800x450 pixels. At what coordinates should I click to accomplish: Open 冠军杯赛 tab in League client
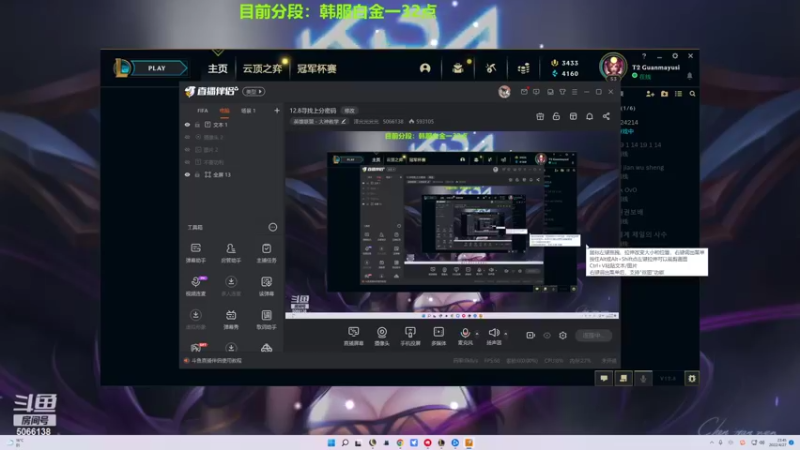tap(317, 68)
